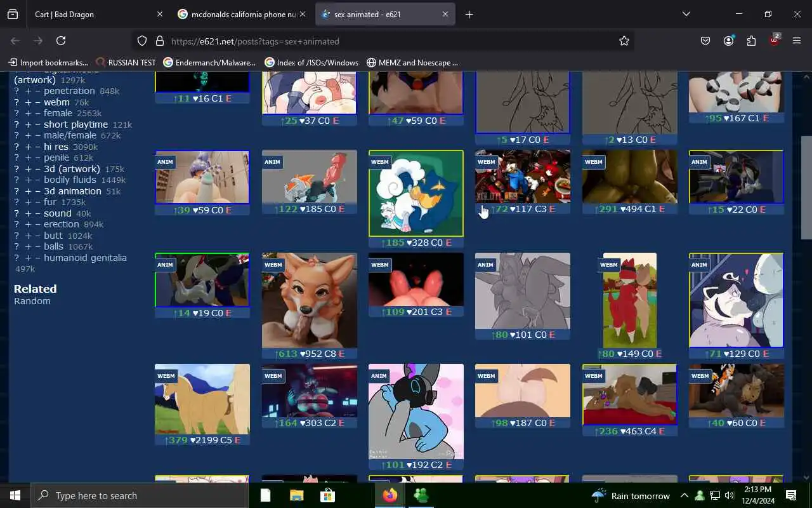Show hidden system tray icons

pyautogui.click(x=684, y=495)
